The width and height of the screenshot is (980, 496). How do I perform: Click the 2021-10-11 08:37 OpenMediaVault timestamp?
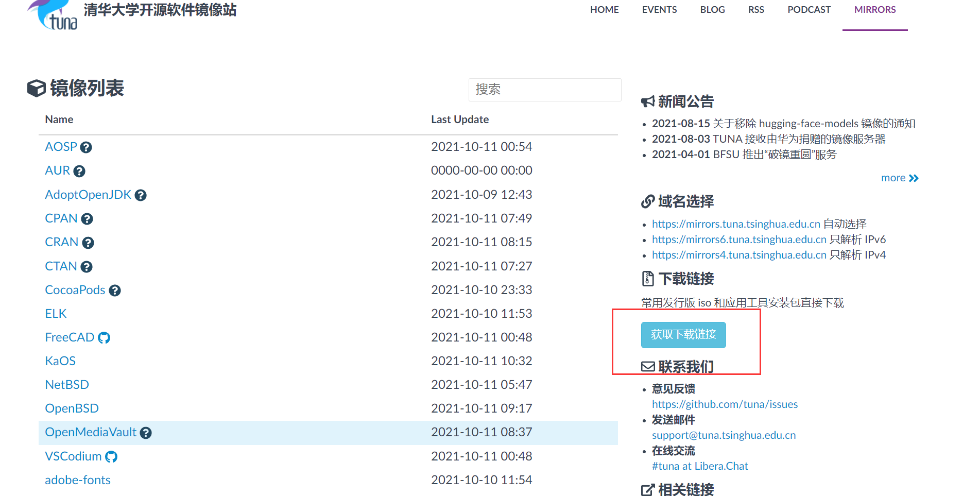click(x=482, y=432)
